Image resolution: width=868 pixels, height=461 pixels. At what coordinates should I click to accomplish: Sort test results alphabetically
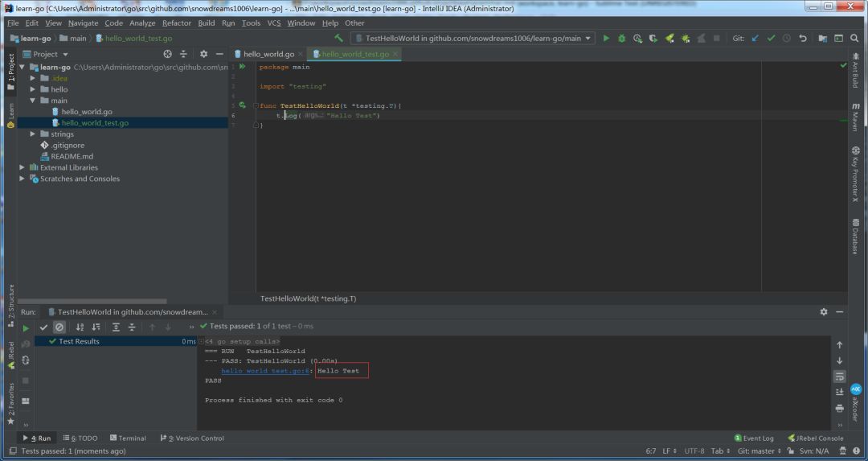80,327
